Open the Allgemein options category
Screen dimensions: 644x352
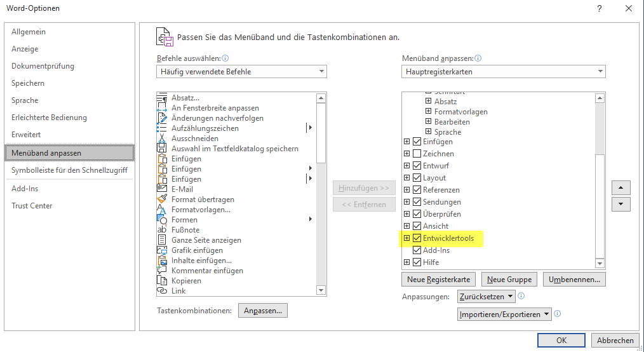[x=69, y=32]
